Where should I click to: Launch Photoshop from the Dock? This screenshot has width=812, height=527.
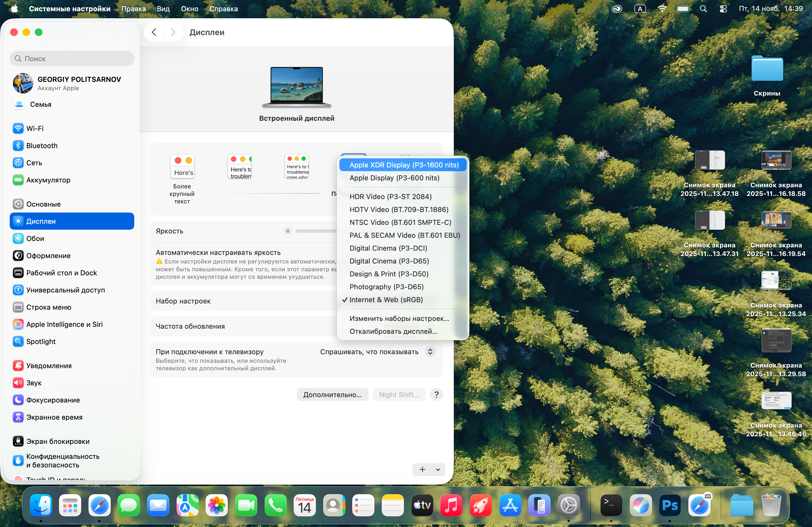click(x=669, y=505)
